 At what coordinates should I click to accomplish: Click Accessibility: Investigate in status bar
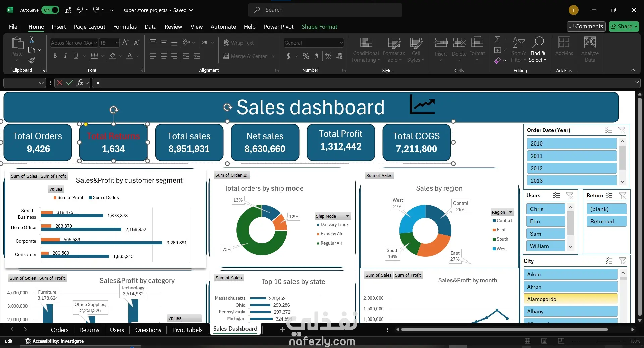(x=55, y=341)
